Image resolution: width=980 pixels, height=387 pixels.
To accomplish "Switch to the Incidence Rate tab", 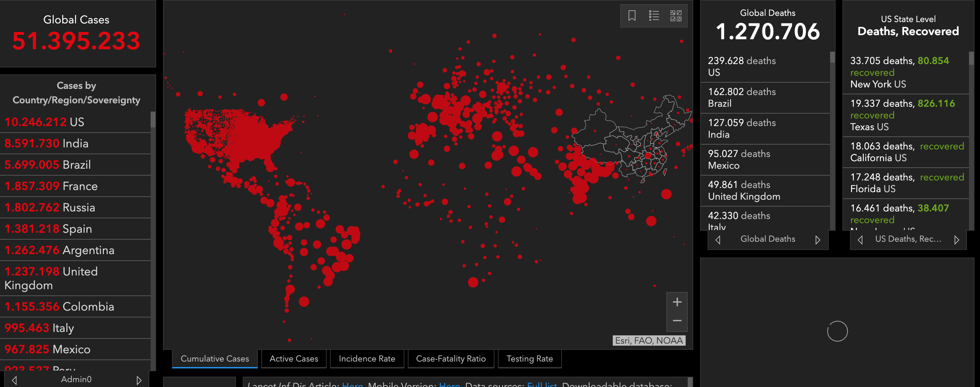I will [367, 358].
